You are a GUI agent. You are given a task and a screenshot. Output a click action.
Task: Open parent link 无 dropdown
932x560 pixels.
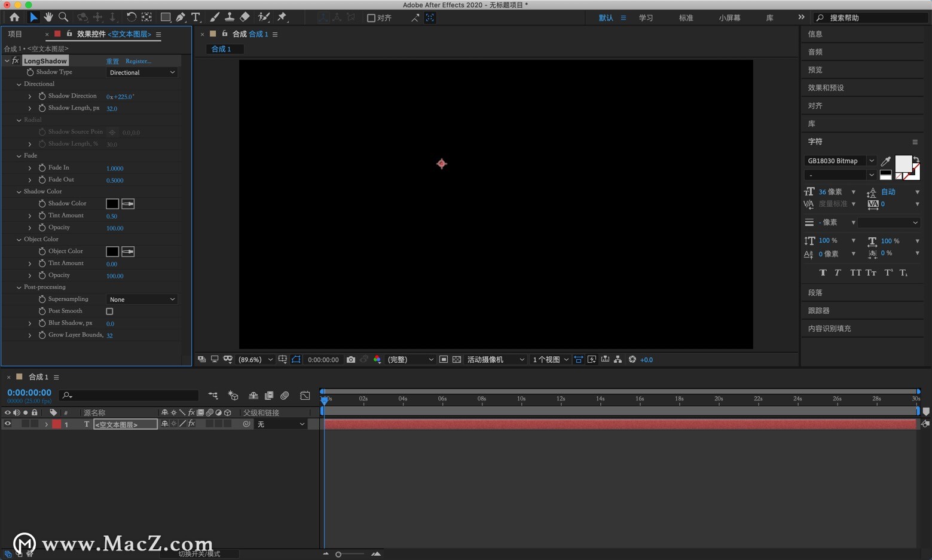[281, 424]
